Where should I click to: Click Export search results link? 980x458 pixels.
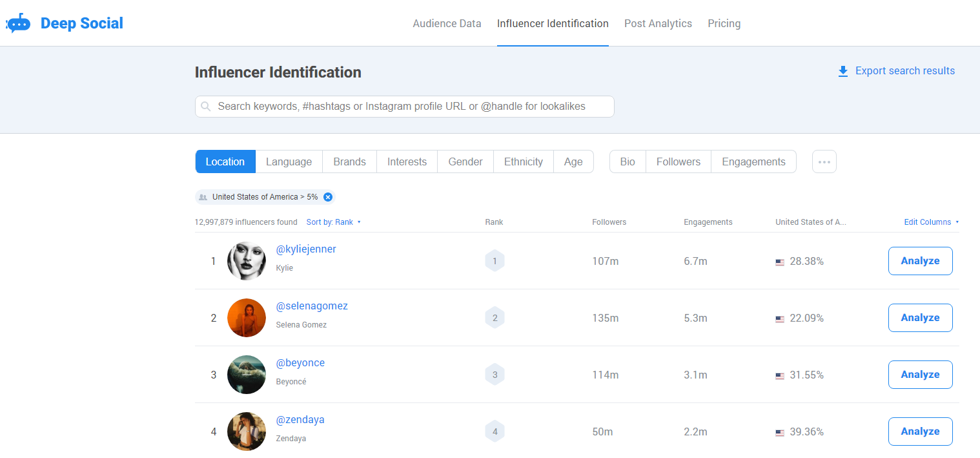click(905, 71)
